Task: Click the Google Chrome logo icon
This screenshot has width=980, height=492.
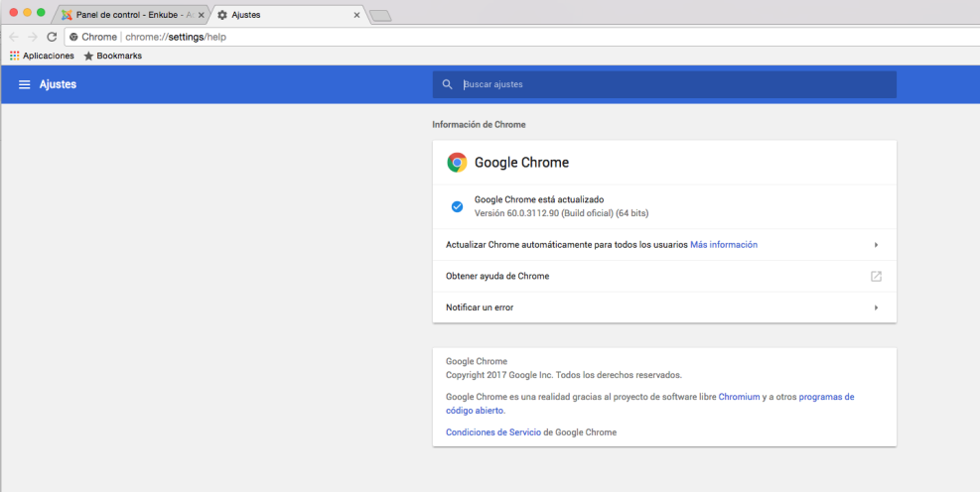Action: click(x=457, y=163)
